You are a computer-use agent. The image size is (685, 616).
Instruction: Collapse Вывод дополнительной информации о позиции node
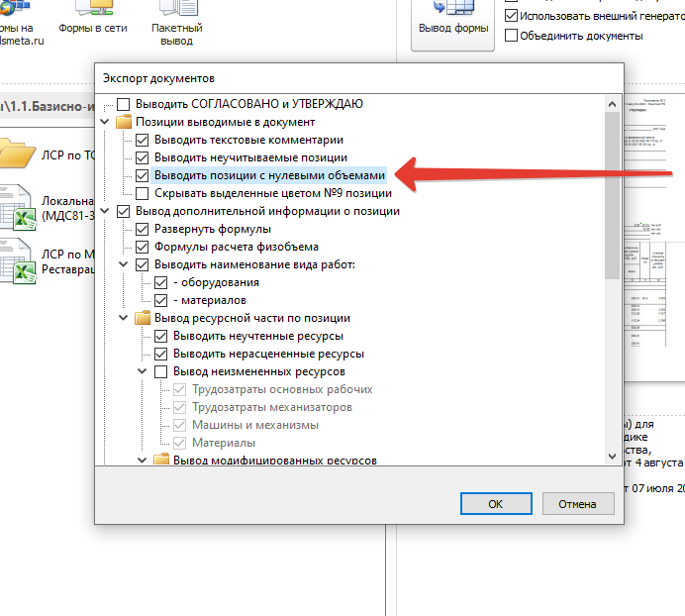click(x=105, y=211)
